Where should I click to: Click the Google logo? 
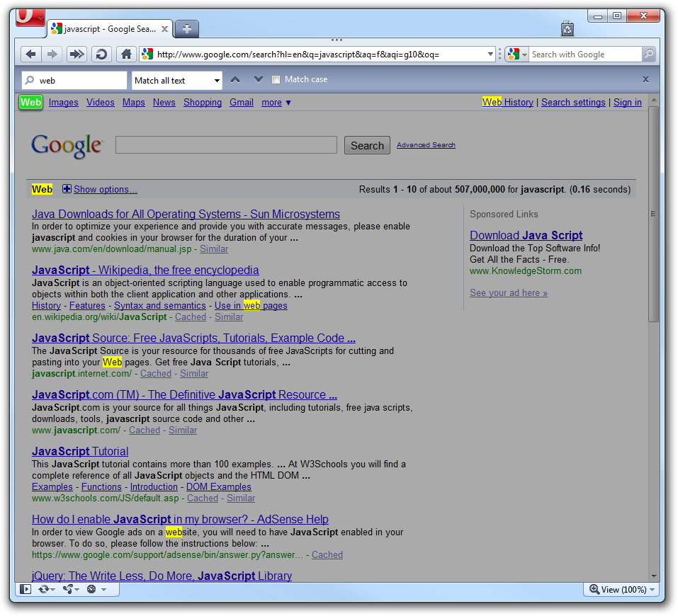(67, 146)
